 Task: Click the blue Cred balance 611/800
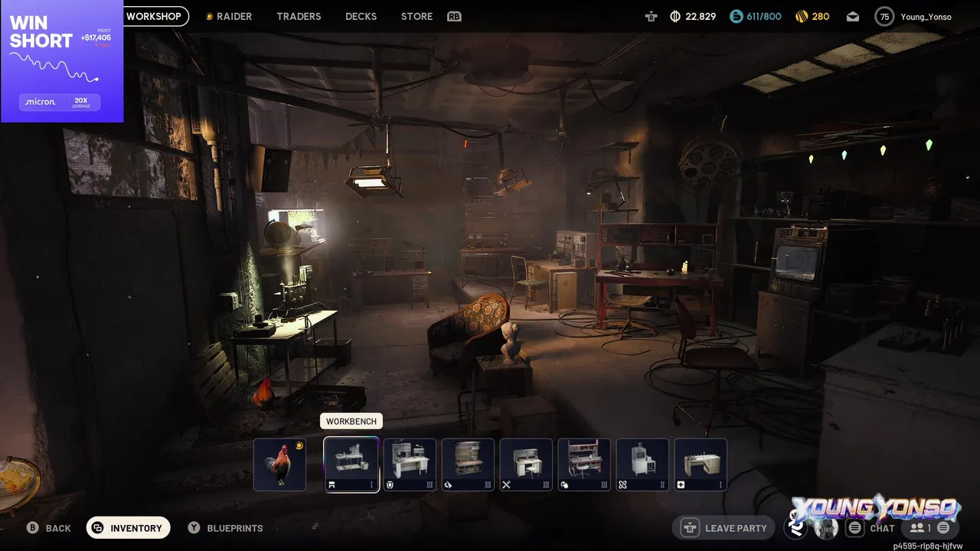[x=756, y=16]
